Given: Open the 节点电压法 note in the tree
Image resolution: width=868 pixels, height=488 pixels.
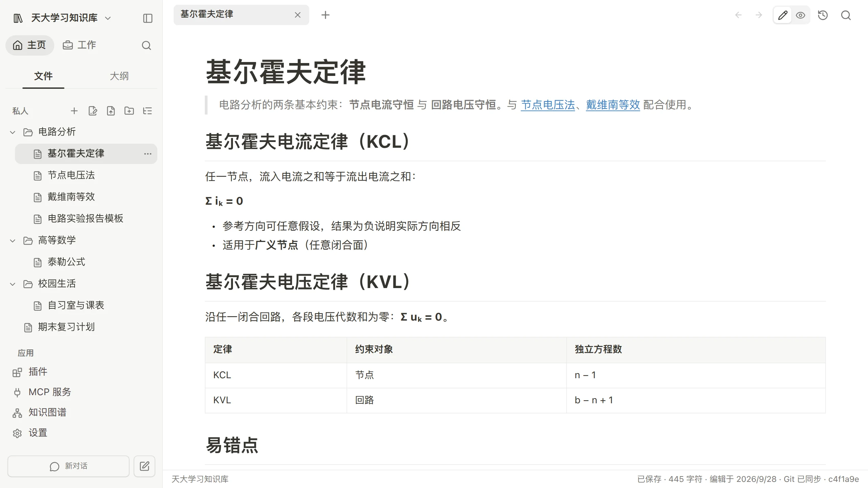Looking at the screenshot, I should [x=86, y=175].
